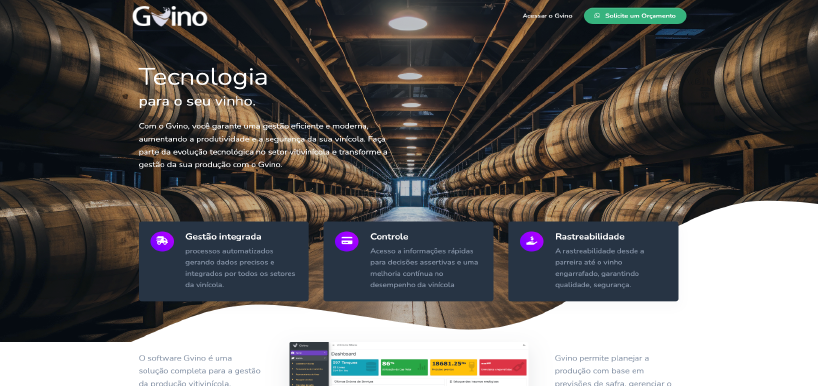The image size is (818, 386).
Task: Click the purple hand icon for Rastreabilidade
Action: (x=532, y=241)
